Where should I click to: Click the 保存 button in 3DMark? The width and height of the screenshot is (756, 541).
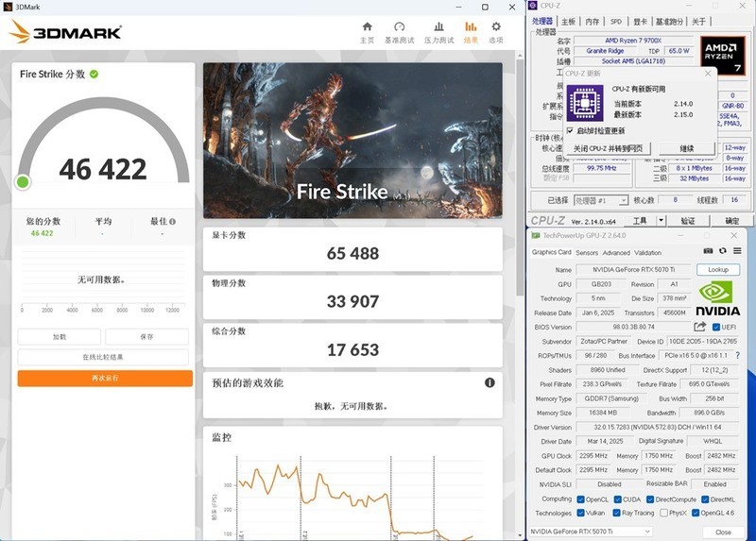pyautogui.click(x=146, y=337)
